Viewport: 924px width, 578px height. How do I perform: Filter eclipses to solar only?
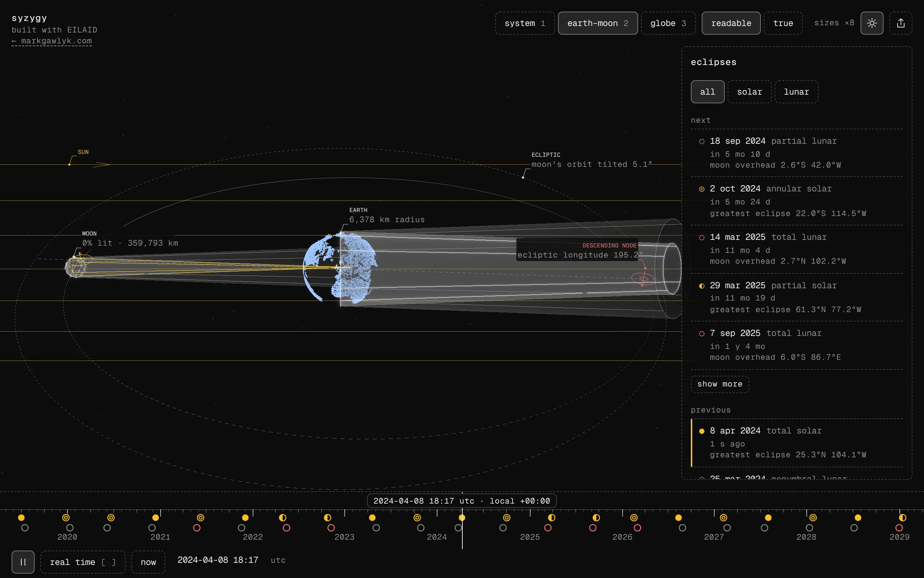tap(749, 92)
